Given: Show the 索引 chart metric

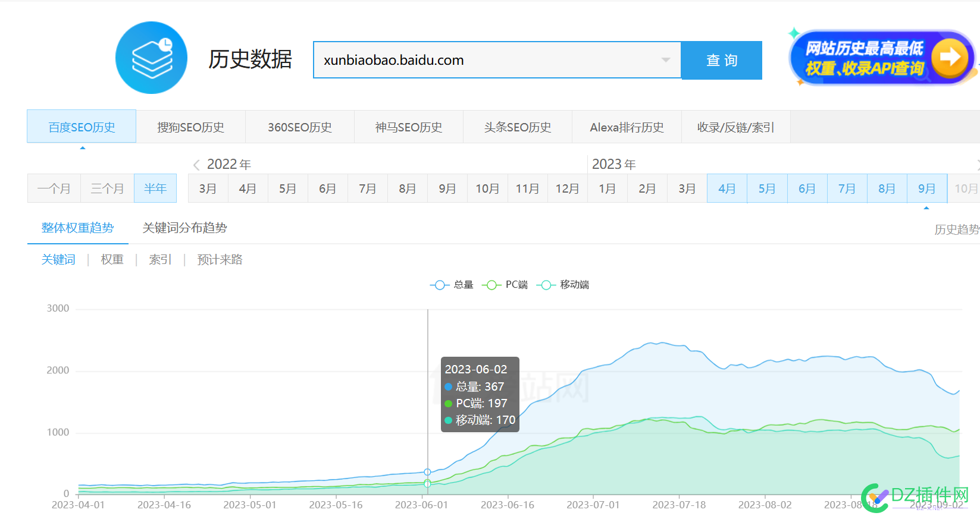Looking at the screenshot, I should (x=160, y=259).
